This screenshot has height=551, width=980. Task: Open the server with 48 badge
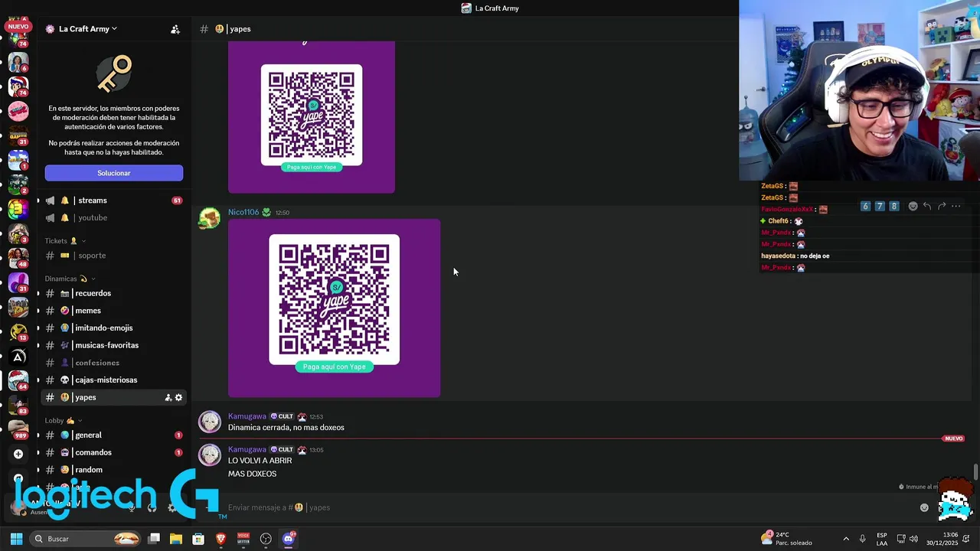click(18, 257)
